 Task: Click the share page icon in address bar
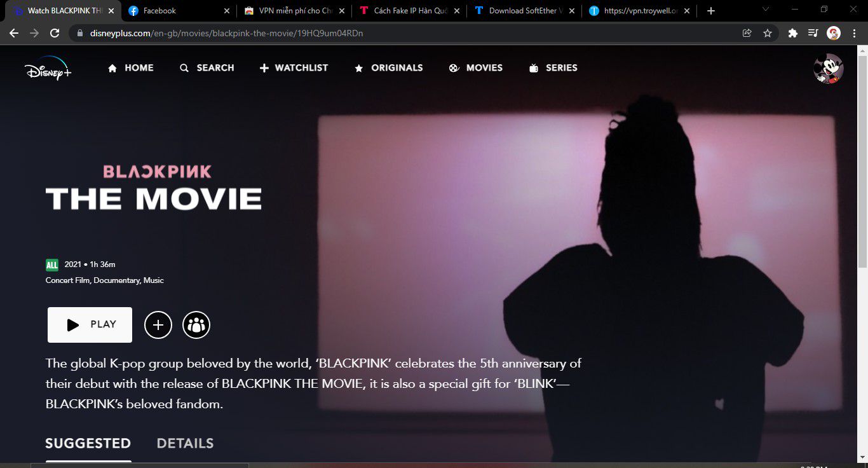coord(747,33)
